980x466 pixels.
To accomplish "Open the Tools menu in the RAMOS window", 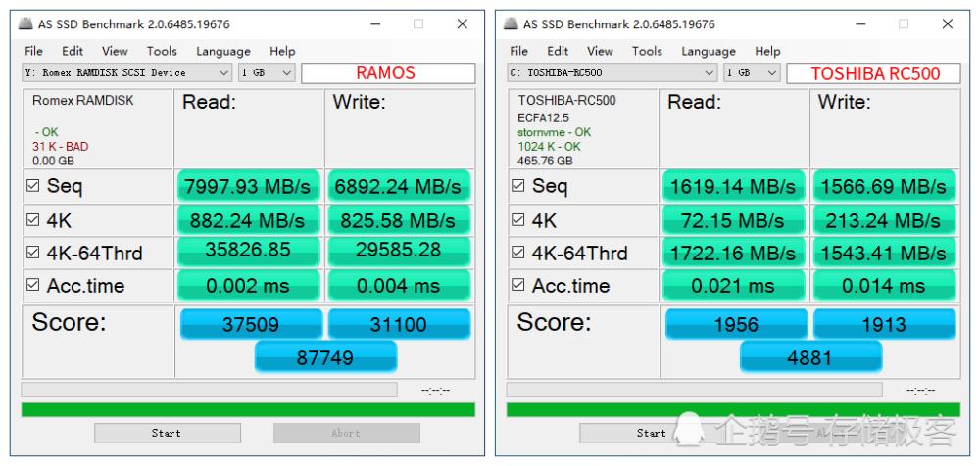I will (x=162, y=51).
